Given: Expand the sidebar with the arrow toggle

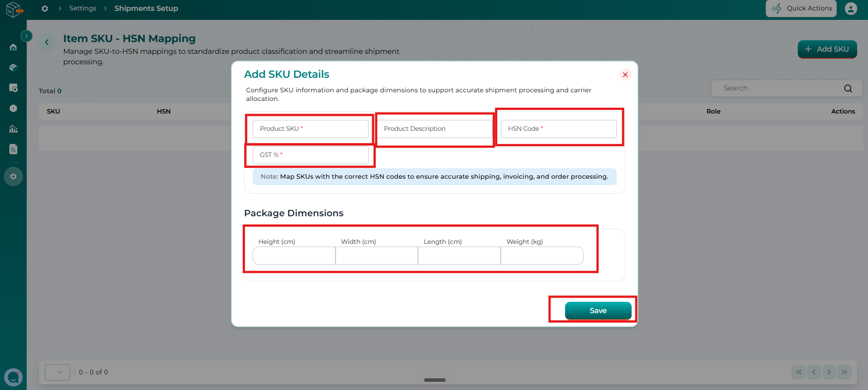Looking at the screenshot, I should click(x=26, y=36).
